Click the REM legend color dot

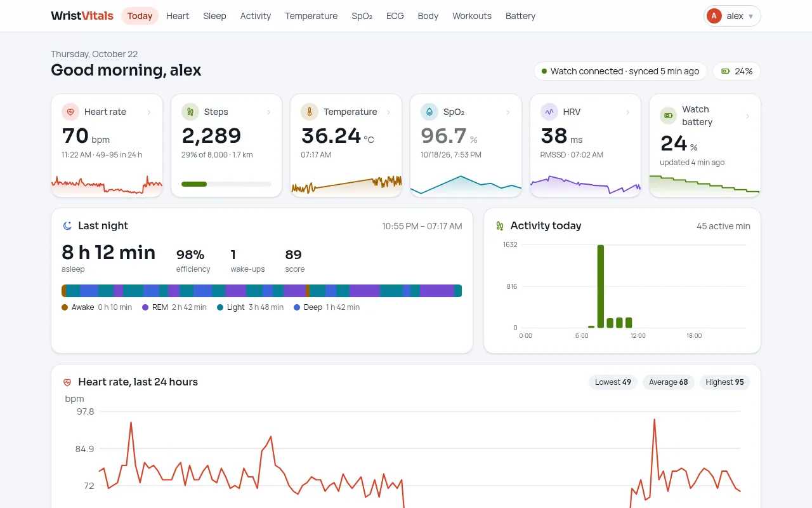pos(145,307)
